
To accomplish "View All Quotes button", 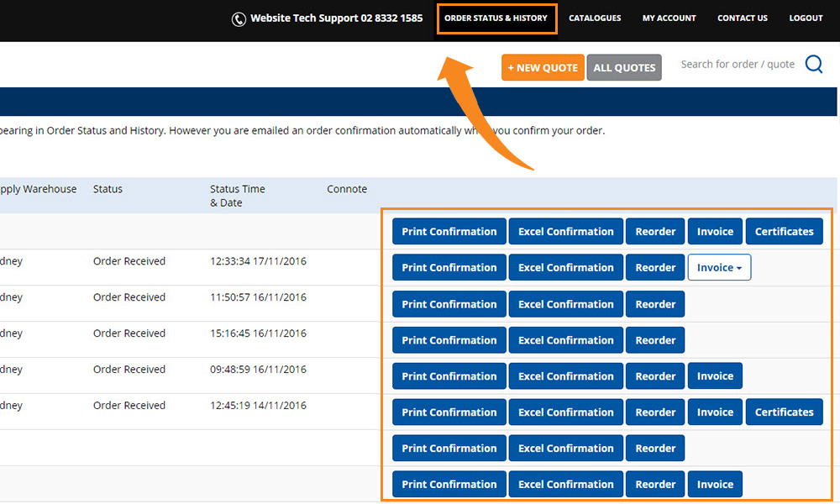I will tap(624, 68).
